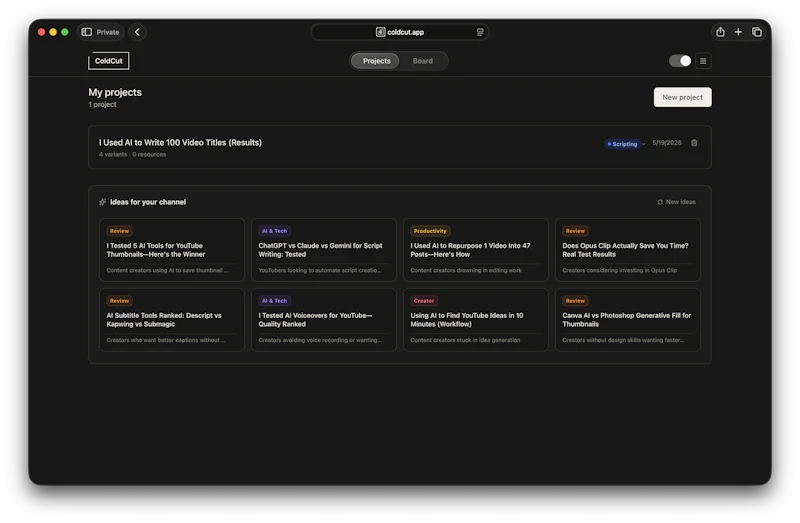
Task: Click the New ideas button
Action: point(676,202)
